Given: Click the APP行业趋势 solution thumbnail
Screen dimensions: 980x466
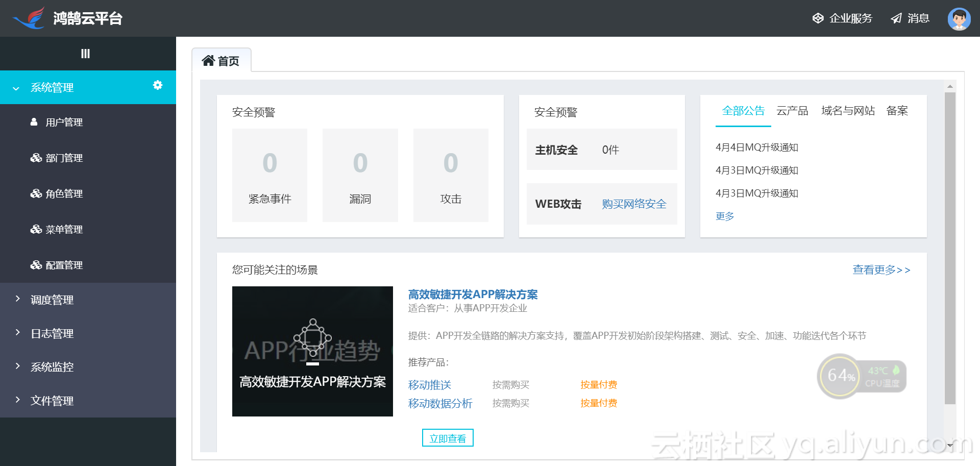Looking at the screenshot, I should coord(312,351).
